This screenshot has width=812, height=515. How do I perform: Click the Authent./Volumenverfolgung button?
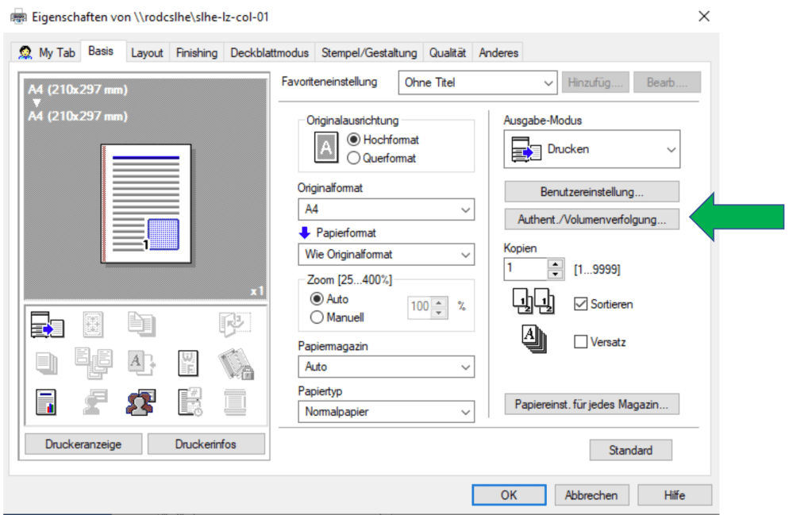coord(591,219)
